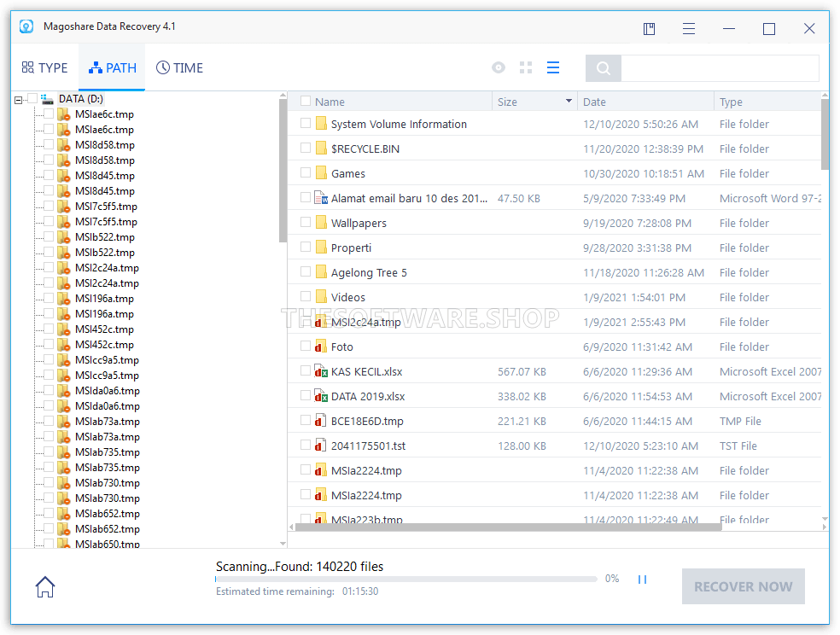Screen dimensions: 840x635
Task: Collapse the DATA (D:) tree node
Action: click(x=19, y=100)
